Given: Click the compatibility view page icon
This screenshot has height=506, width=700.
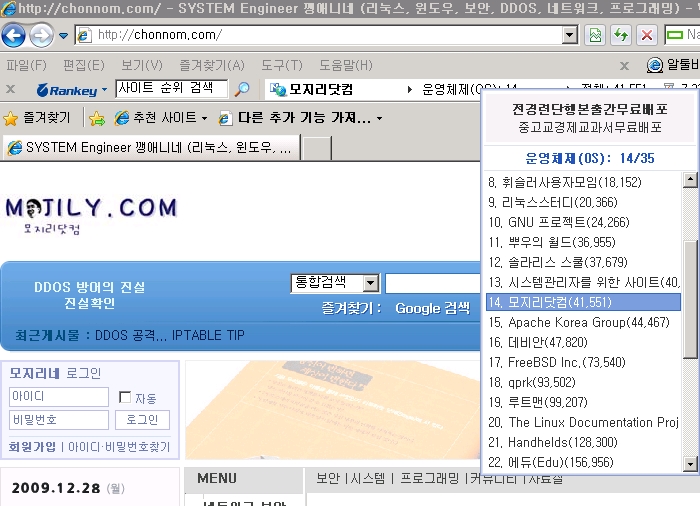Looking at the screenshot, I should click(595, 35).
